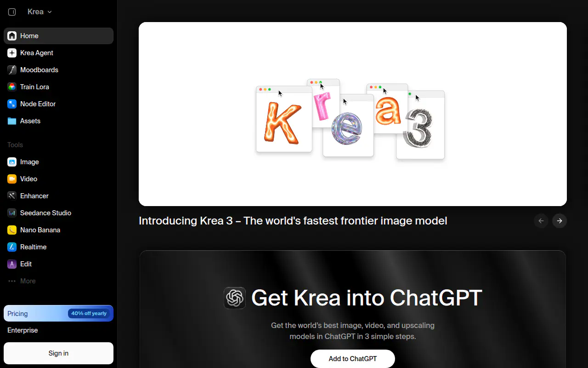588x368 pixels.
Task: Go to next carousel slide
Action: (560, 221)
